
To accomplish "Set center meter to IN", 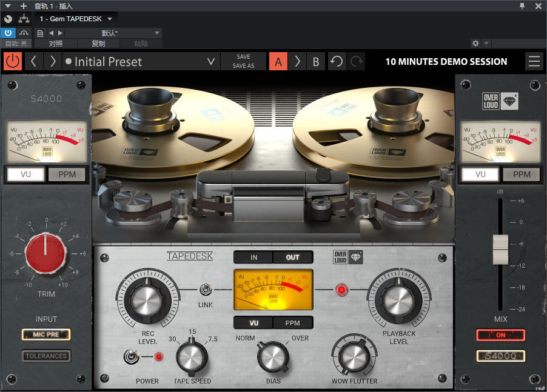I will (253, 257).
